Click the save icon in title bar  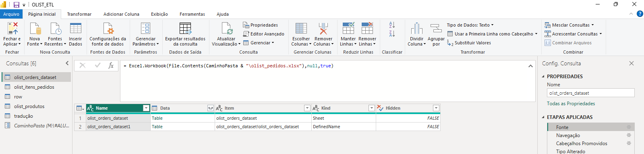[x=17, y=5]
